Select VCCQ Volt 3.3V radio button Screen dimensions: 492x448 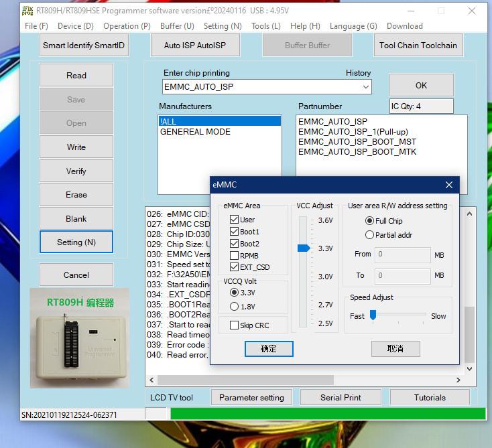point(234,293)
